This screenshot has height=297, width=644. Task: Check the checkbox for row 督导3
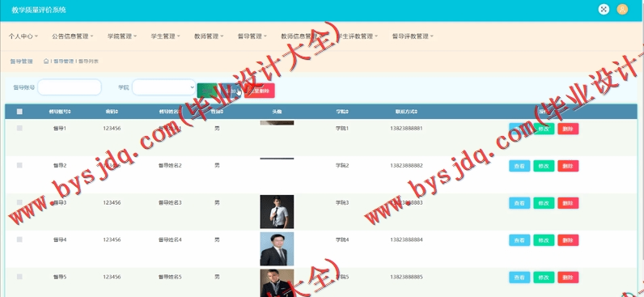[x=19, y=202]
